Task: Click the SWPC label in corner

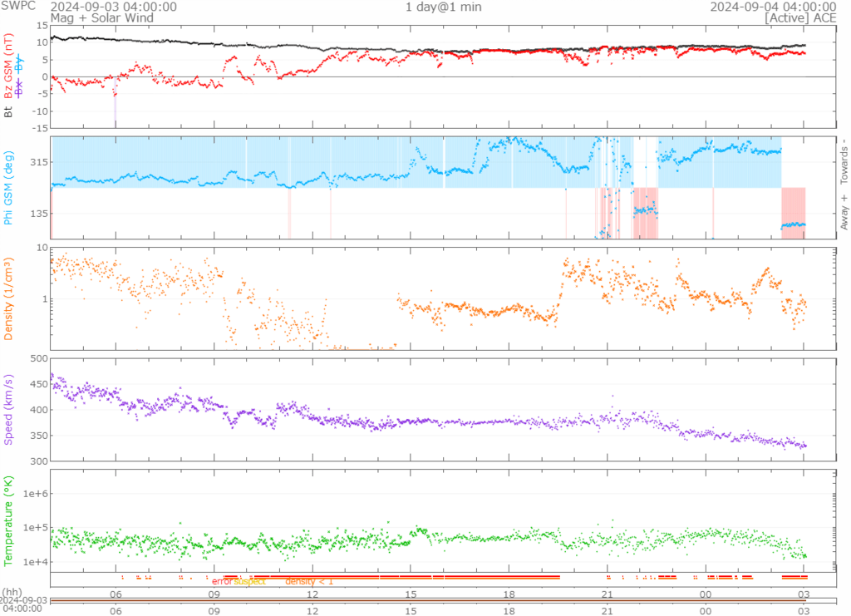Action: (18, 7)
